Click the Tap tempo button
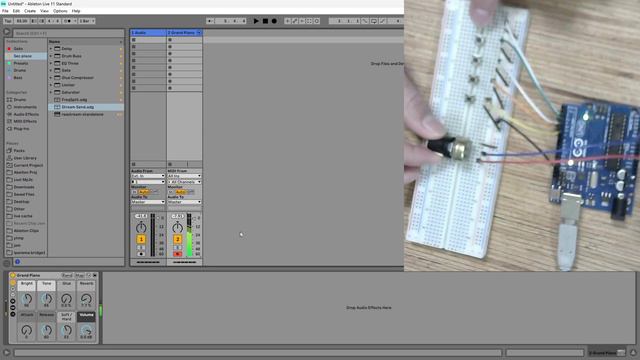The height and width of the screenshot is (360, 640). 8,21
